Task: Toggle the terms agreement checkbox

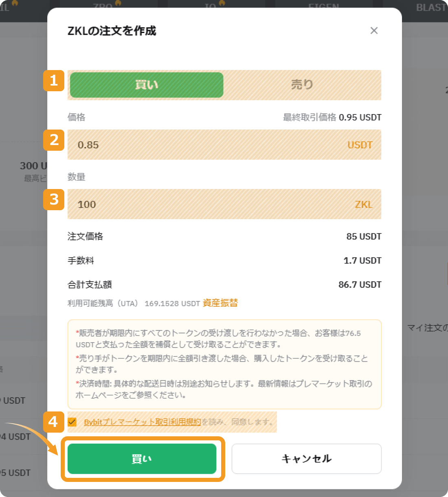Action: (x=72, y=422)
